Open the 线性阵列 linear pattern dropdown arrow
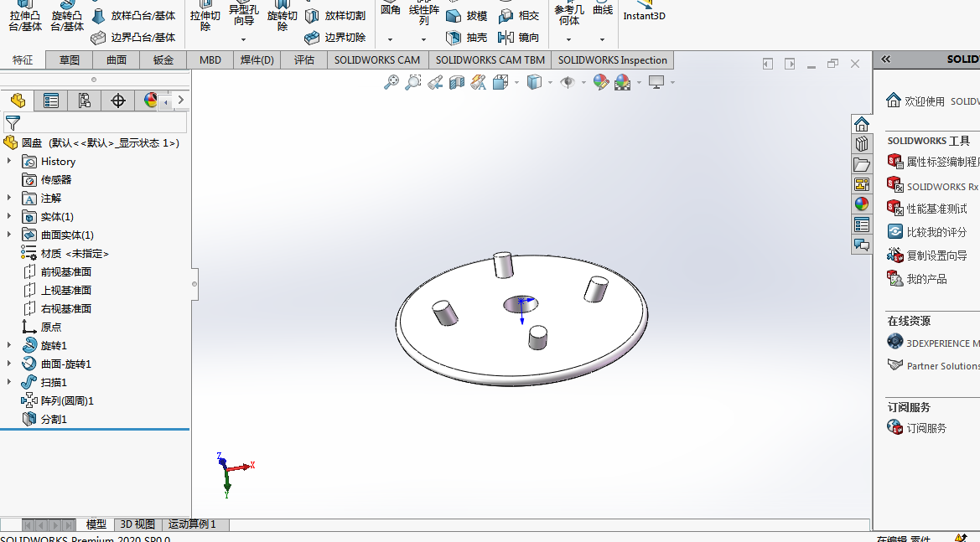The height and width of the screenshot is (542, 980). (423, 39)
